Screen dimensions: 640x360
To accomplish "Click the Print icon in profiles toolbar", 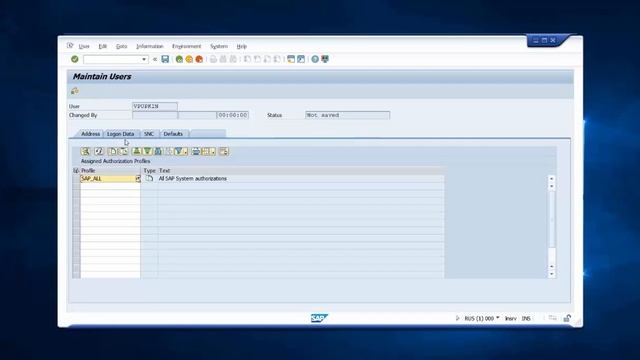I will point(196,151).
